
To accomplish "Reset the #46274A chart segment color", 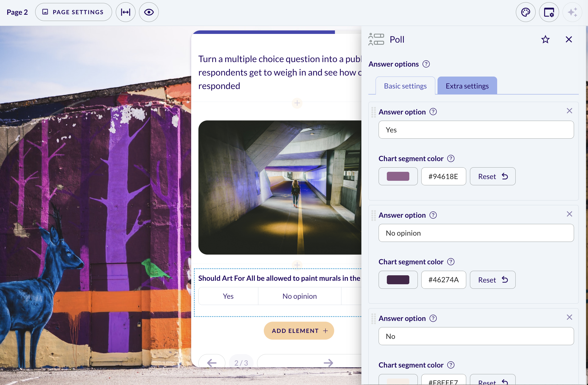I will 492,280.
